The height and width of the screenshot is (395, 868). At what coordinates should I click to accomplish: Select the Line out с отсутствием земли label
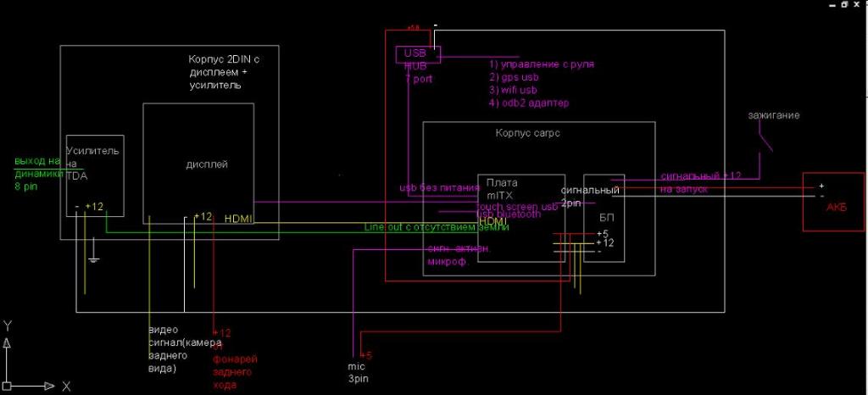(x=436, y=227)
